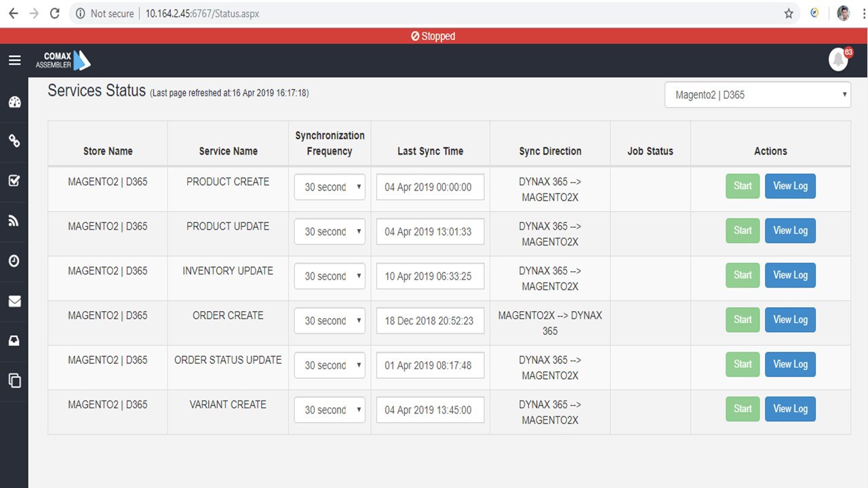Image resolution: width=868 pixels, height=488 pixels.
Task: Click last sync time 04 Apr 2019 00:00:00
Action: click(431, 187)
